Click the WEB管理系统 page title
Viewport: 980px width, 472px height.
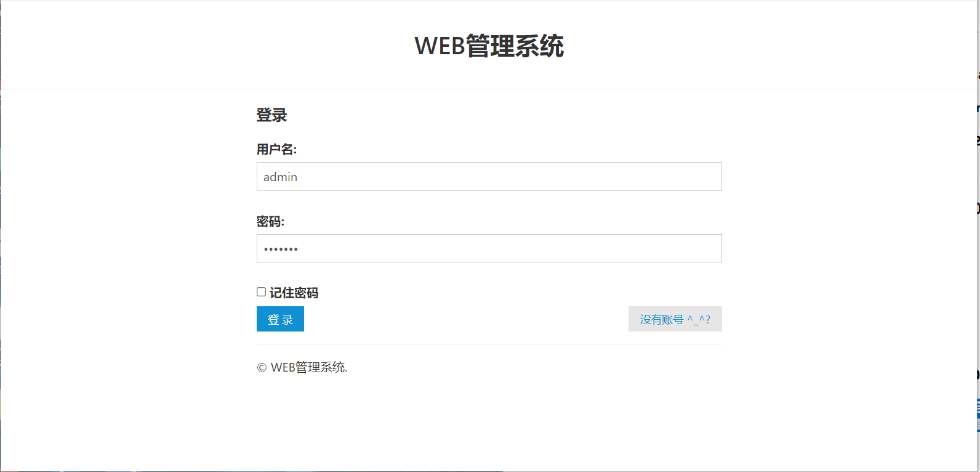click(x=489, y=45)
